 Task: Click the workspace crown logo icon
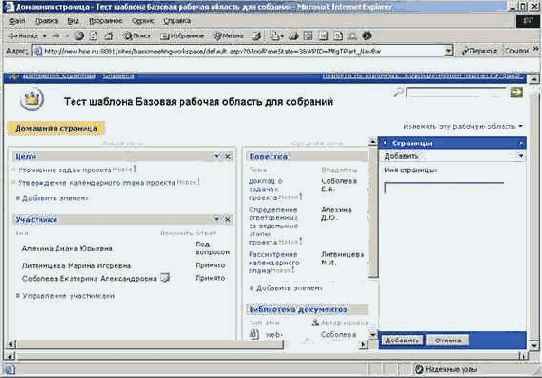coord(32,99)
